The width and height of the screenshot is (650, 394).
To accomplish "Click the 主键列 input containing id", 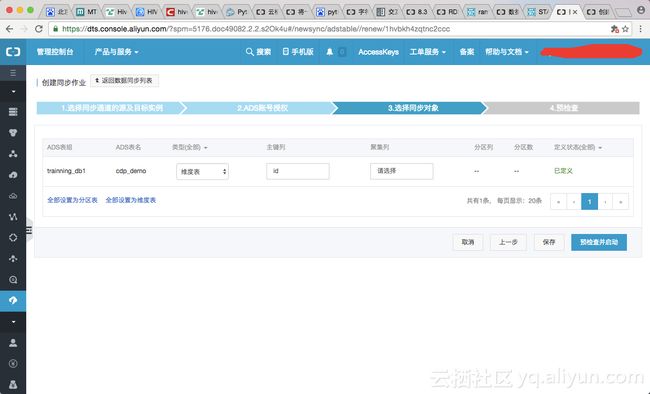I will click(298, 171).
